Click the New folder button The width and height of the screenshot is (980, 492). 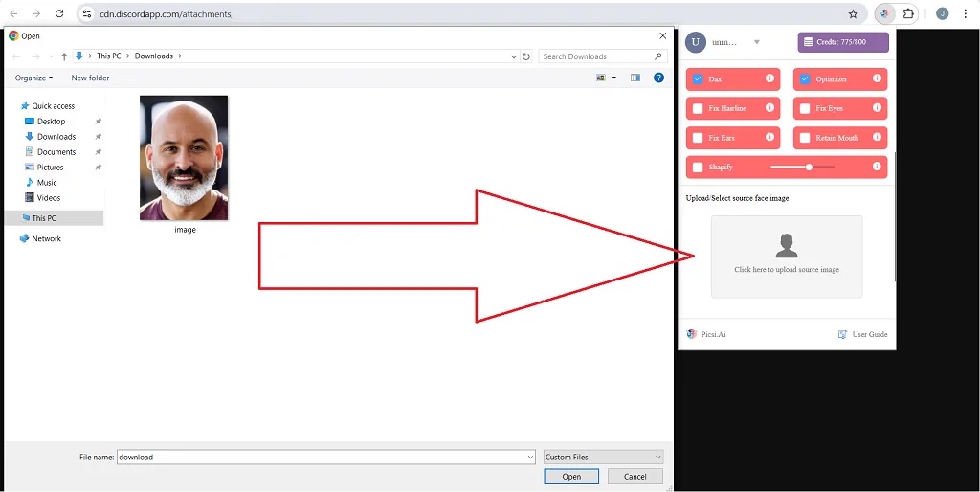[90, 78]
